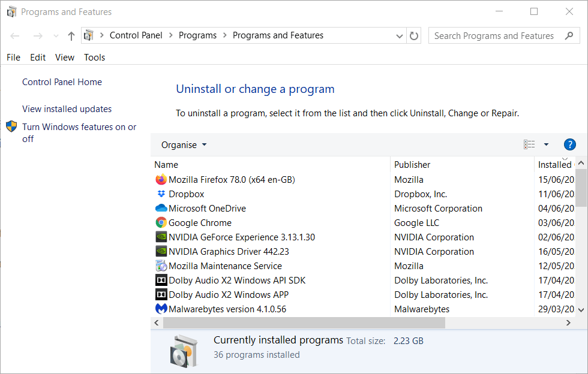Click the vertical scrollbar thumb

581,188
